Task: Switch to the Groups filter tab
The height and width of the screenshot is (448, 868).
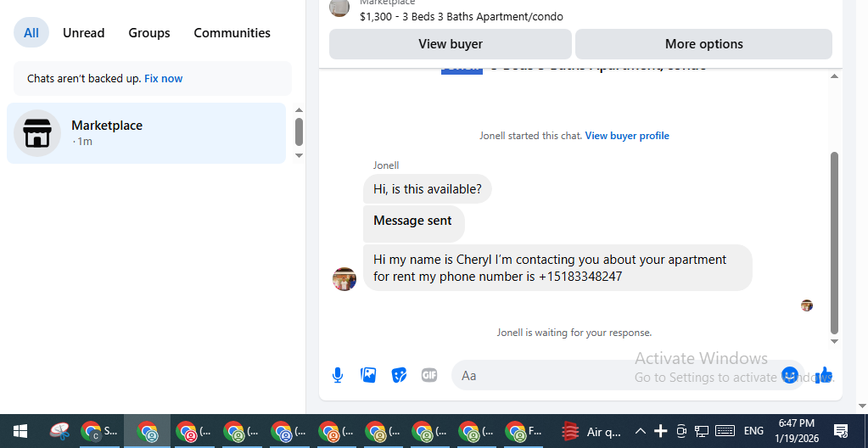Action: tap(149, 33)
